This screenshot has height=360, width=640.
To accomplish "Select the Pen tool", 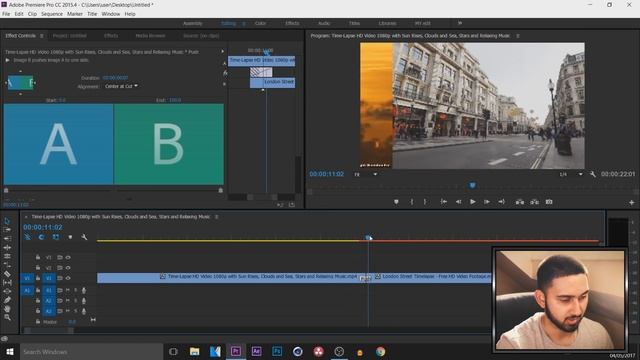I will 7,300.
